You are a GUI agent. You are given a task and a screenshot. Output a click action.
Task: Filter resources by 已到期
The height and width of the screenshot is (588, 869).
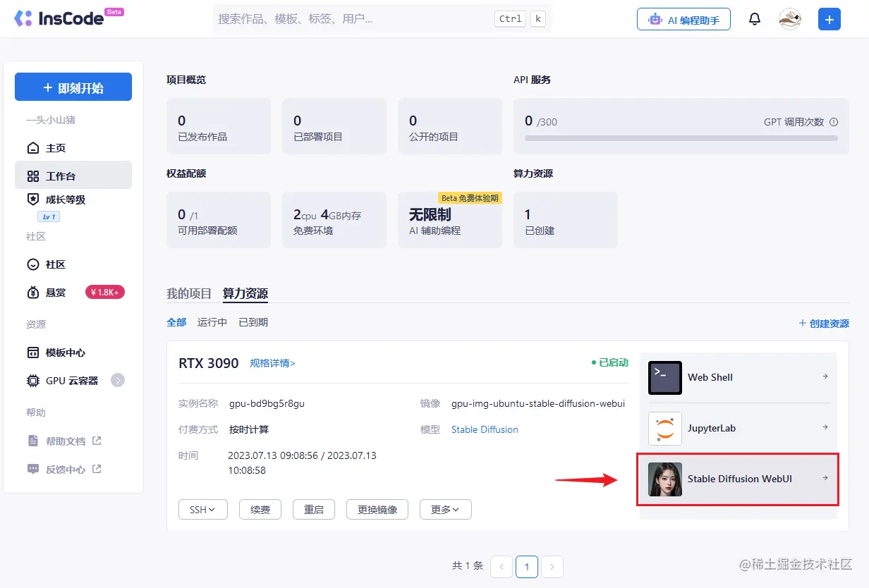(x=253, y=322)
